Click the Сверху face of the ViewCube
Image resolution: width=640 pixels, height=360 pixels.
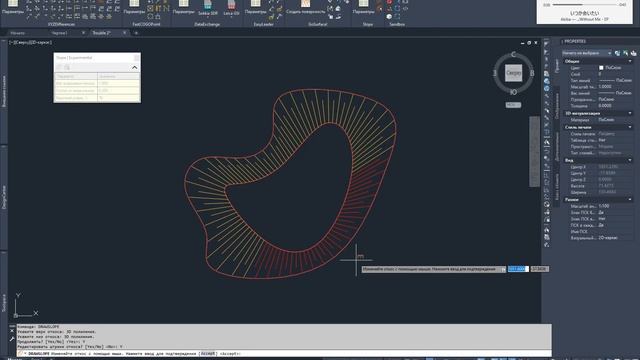[x=513, y=73]
